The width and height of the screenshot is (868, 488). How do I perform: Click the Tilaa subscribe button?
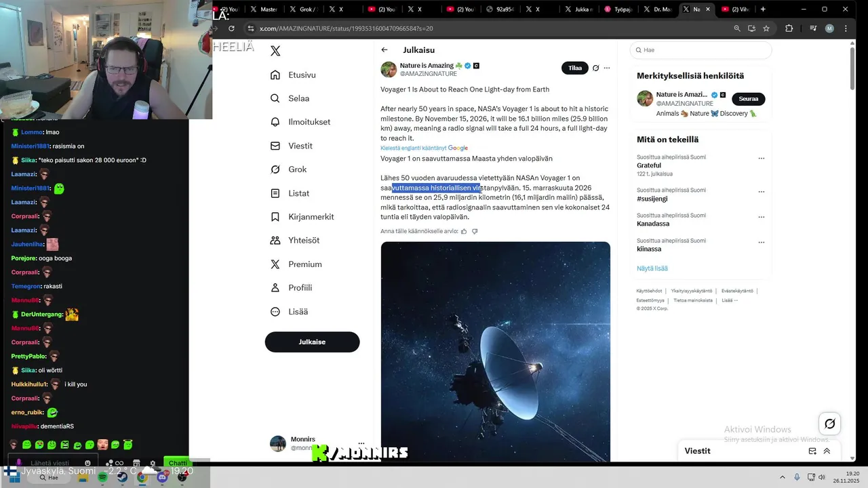click(575, 68)
